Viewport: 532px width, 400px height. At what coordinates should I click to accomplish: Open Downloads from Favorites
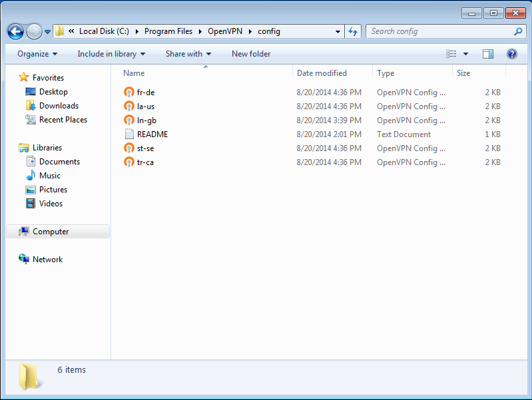(59, 106)
